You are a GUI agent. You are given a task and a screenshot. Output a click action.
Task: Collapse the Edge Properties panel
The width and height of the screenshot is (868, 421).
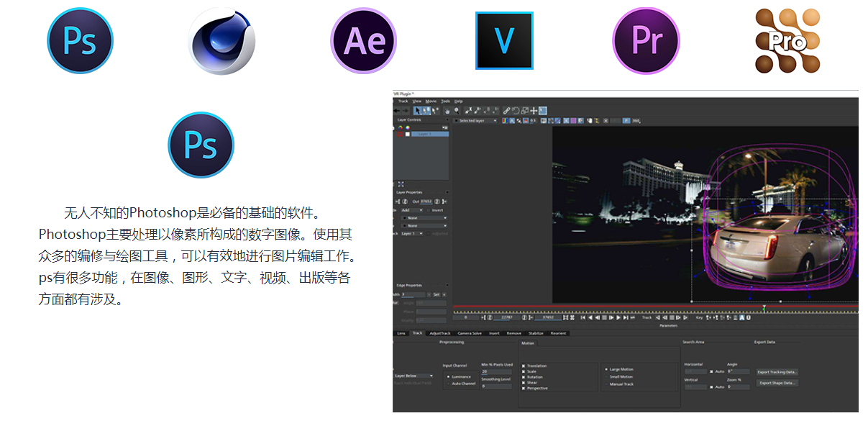click(x=447, y=285)
